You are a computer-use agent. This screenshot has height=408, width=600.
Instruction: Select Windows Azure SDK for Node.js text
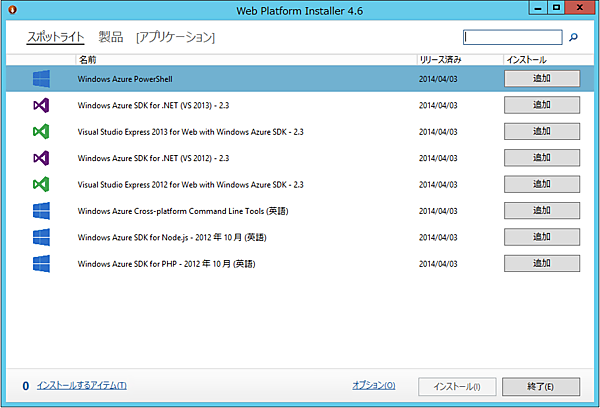(x=172, y=238)
